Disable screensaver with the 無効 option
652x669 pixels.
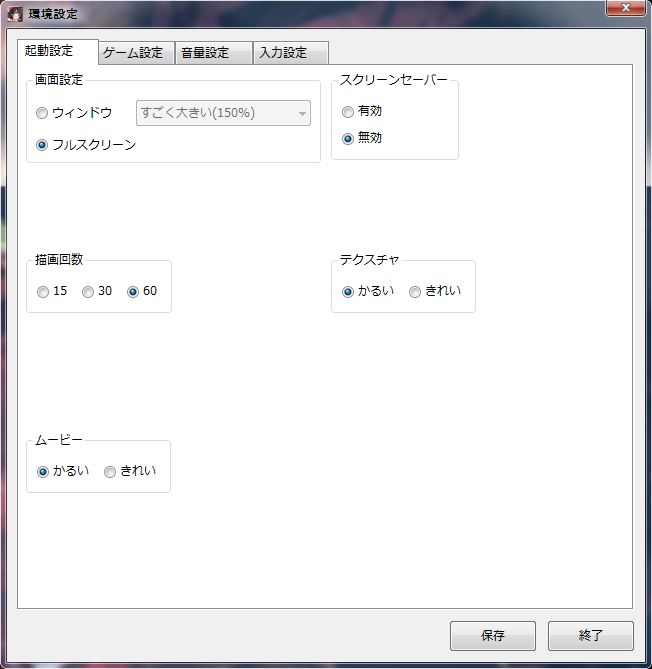coord(348,139)
